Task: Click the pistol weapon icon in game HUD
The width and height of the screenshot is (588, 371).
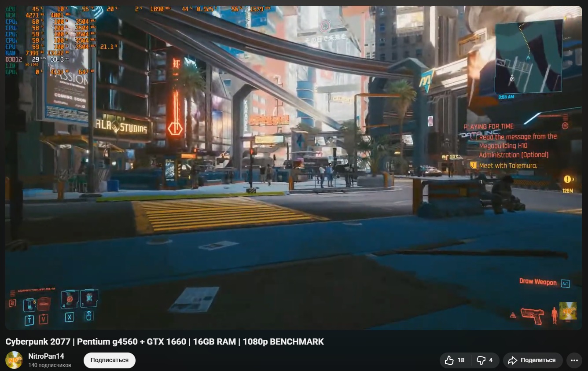Action: click(x=532, y=315)
